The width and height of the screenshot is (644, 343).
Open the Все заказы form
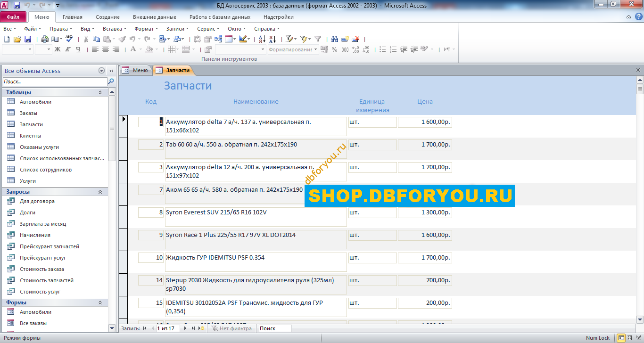coord(33,323)
